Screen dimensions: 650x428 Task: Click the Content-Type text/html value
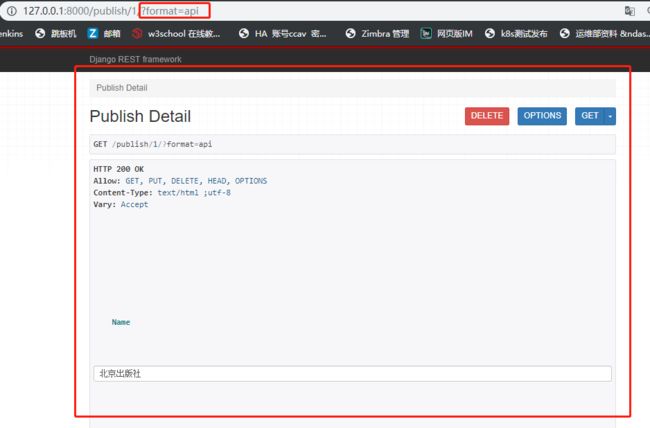tap(194, 193)
